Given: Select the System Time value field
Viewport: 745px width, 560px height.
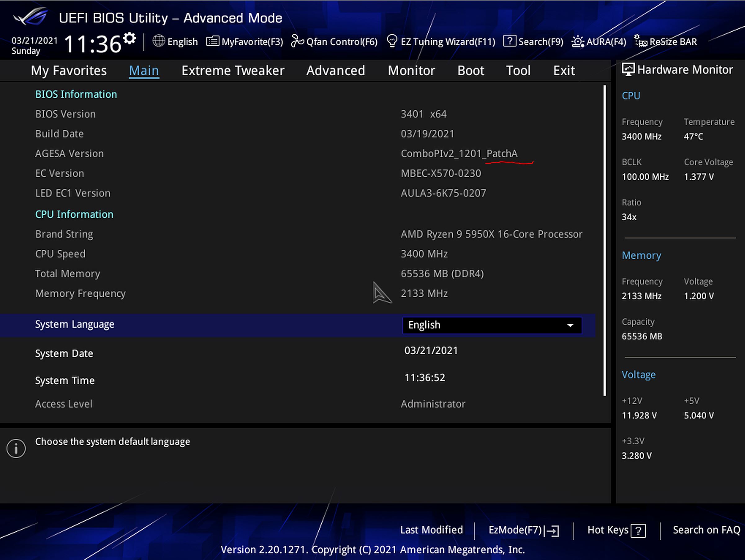Looking at the screenshot, I should pos(424,378).
